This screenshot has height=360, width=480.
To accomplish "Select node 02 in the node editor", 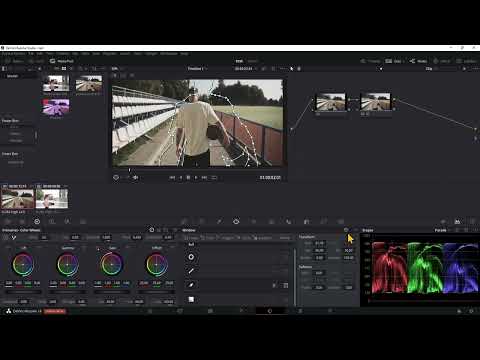I will pyautogui.click(x=376, y=102).
